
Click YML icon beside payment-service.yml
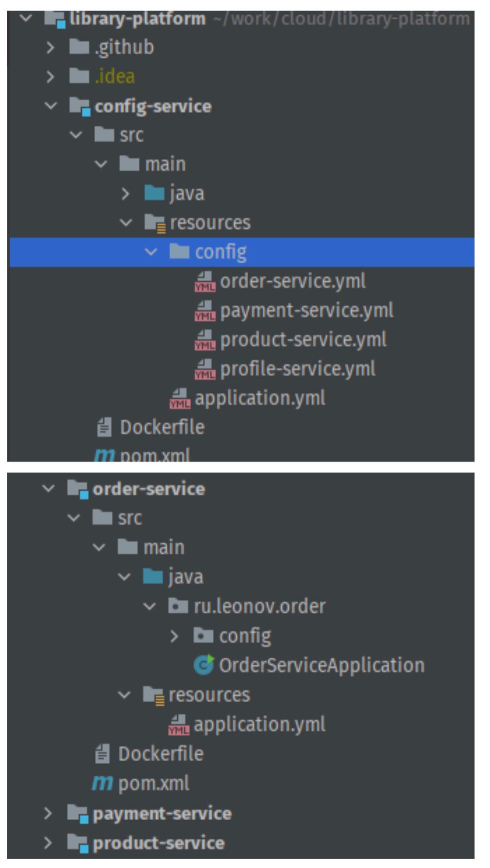[x=205, y=311]
